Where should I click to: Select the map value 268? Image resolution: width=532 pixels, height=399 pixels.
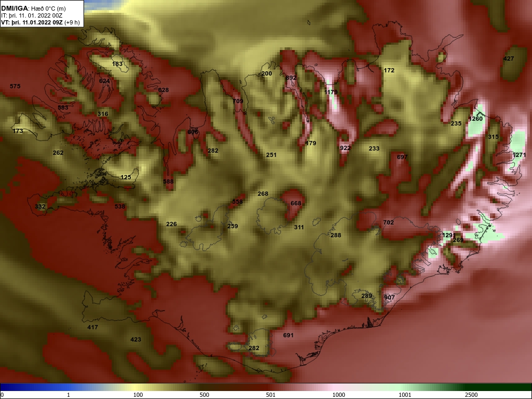263,194
